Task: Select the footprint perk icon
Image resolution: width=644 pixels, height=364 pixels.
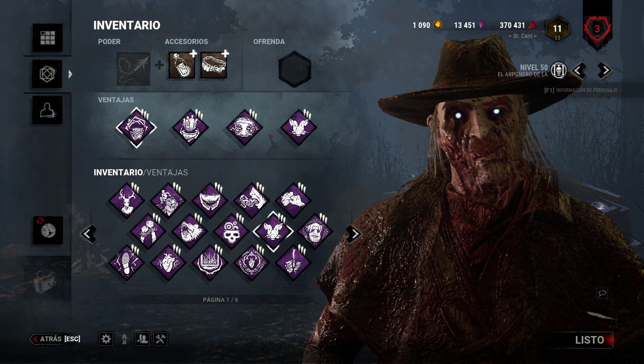Action: click(x=126, y=262)
